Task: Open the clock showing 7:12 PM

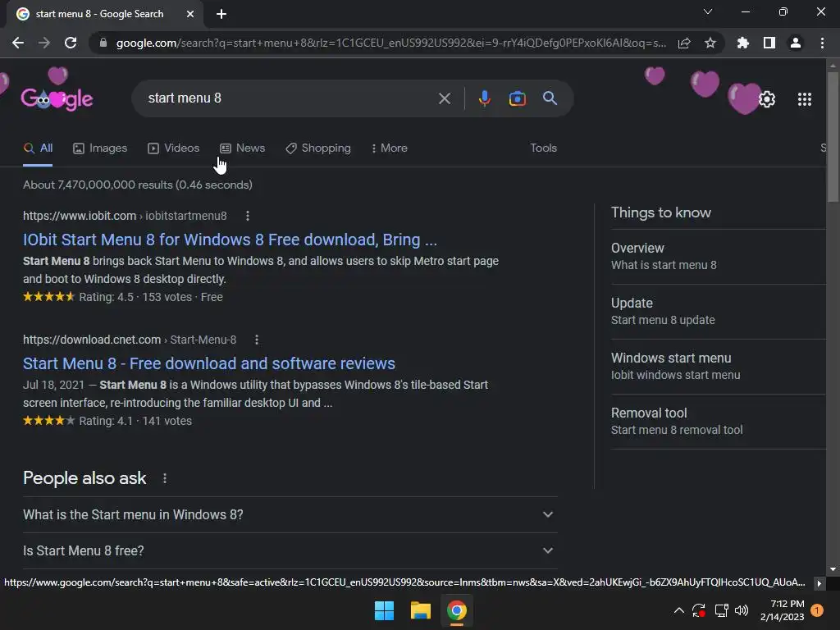Action: click(782, 610)
